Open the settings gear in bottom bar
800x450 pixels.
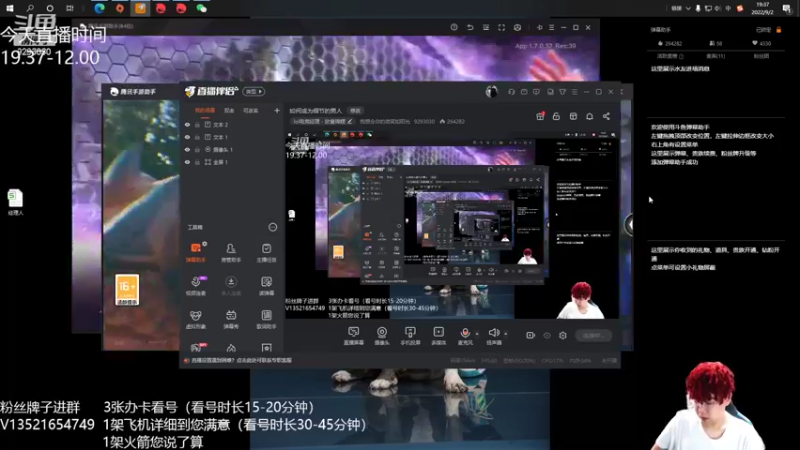[x=563, y=335]
